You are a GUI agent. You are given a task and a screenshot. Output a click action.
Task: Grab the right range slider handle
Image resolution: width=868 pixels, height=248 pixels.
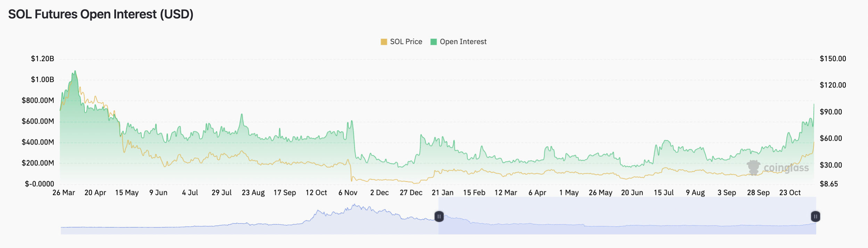815,216
